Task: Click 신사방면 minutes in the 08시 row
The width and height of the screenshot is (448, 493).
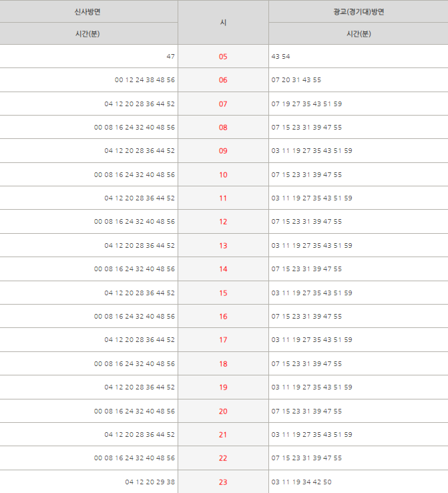Action: (134, 128)
